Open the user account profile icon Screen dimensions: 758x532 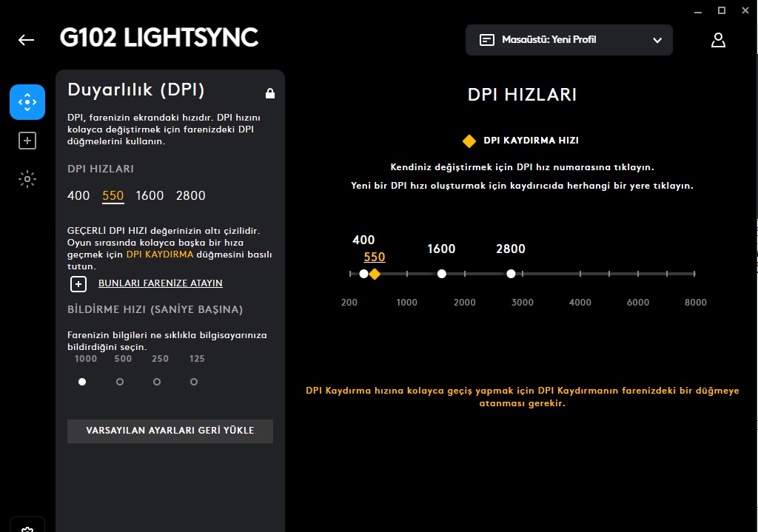718,40
